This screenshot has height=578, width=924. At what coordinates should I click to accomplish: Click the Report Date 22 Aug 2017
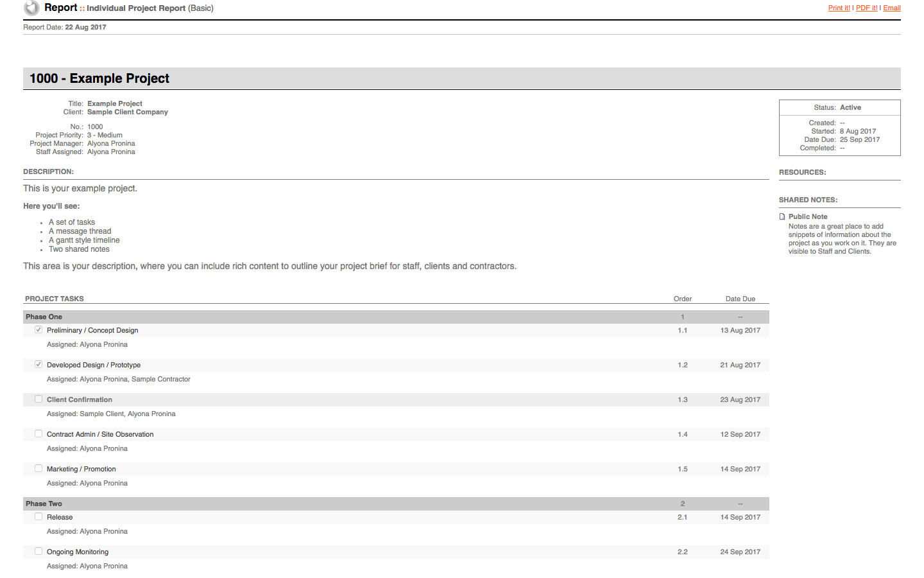pos(85,27)
